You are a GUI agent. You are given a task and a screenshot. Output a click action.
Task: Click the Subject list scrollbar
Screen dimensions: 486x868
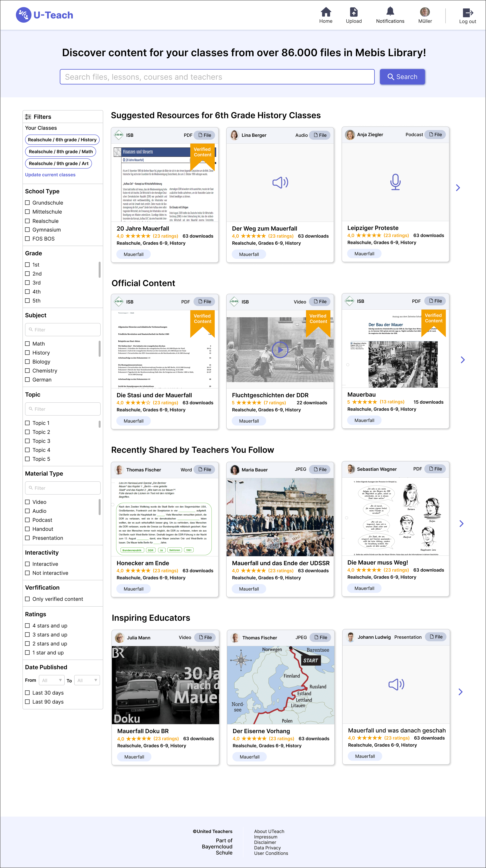[x=99, y=349]
